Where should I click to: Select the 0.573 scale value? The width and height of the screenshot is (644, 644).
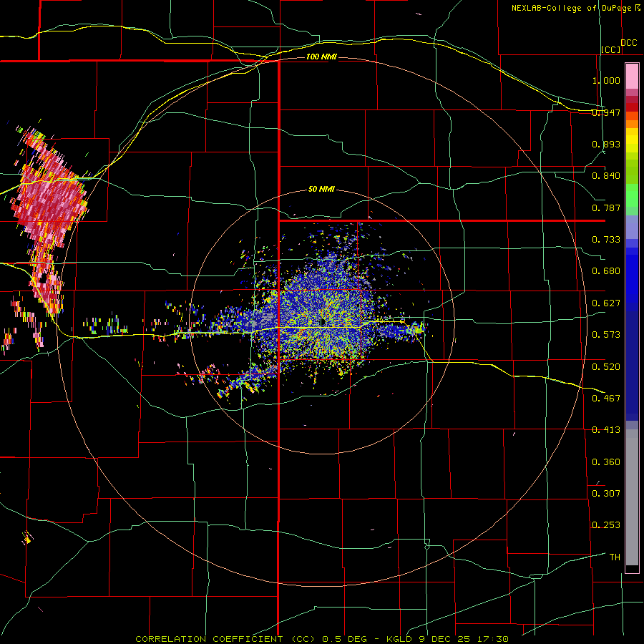pos(606,335)
